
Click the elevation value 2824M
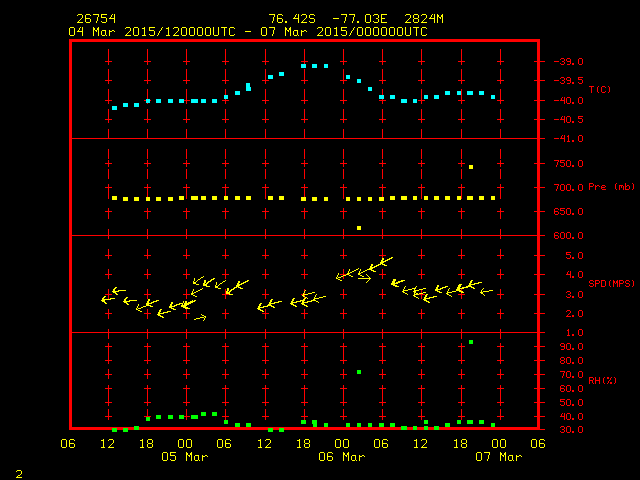424,19
